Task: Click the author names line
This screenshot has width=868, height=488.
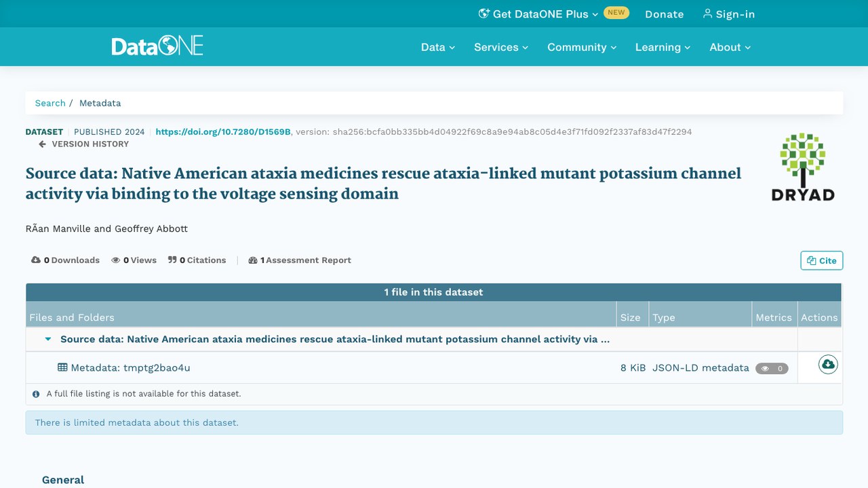Action: pyautogui.click(x=106, y=229)
